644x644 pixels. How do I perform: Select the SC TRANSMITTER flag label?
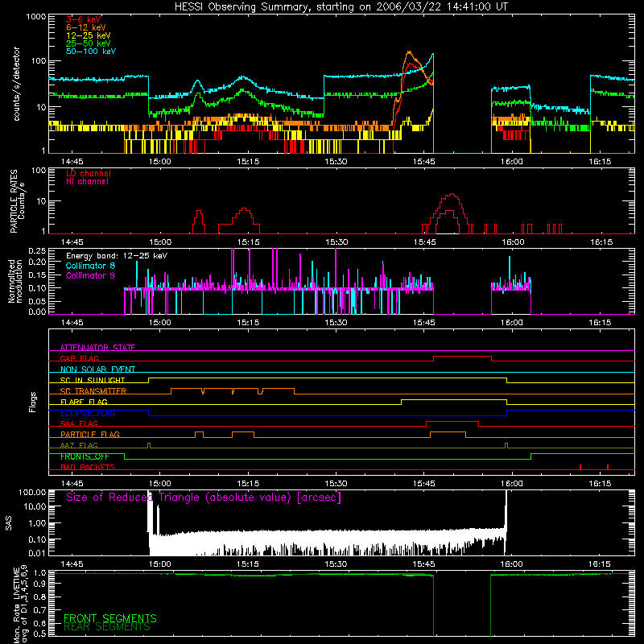pyautogui.click(x=93, y=391)
